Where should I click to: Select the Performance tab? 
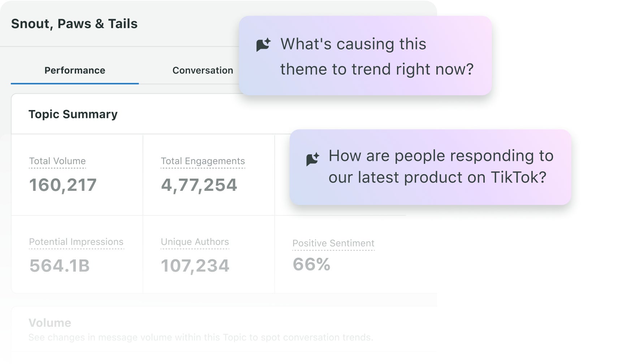point(74,70)
